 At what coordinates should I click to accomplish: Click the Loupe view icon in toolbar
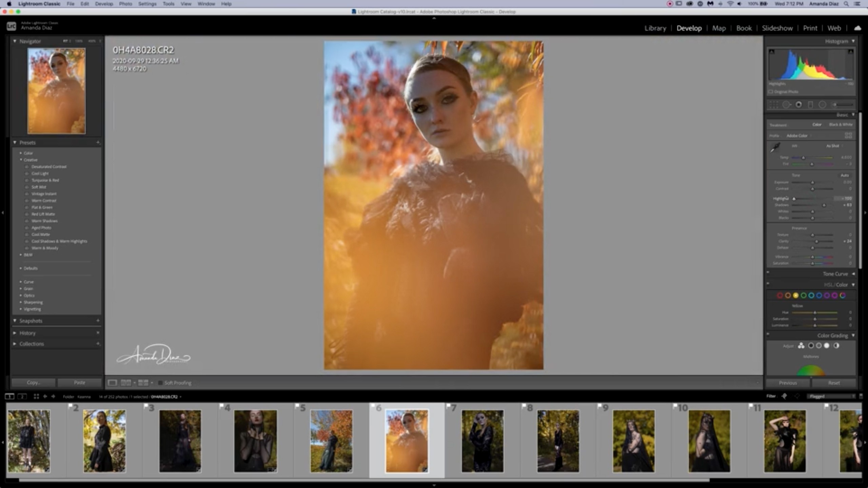coord(112,383)
